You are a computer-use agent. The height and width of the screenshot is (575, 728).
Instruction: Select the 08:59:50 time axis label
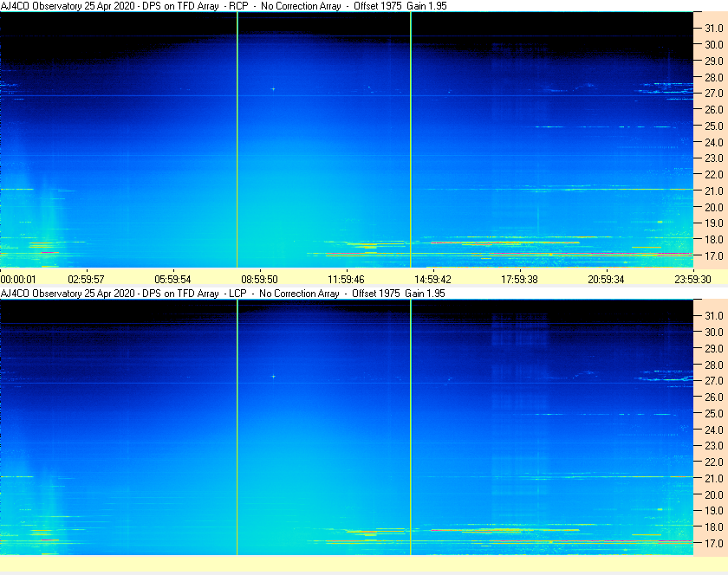259,280
